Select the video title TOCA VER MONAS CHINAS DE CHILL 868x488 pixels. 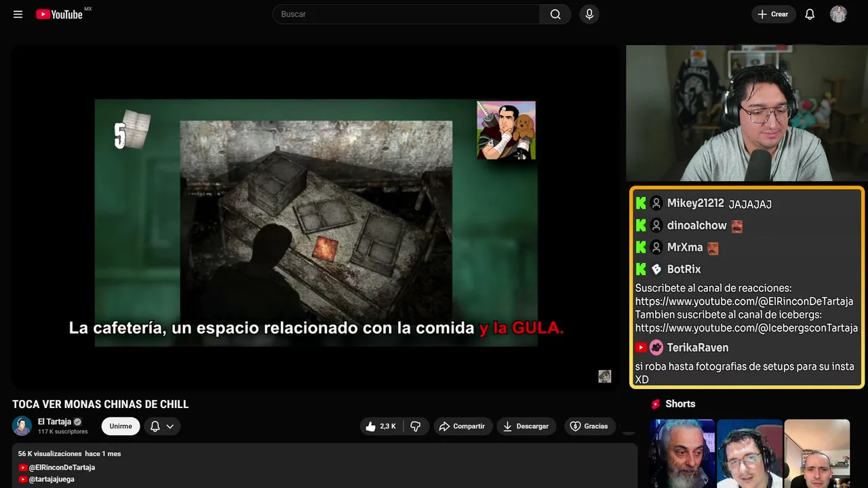pyautogui.click(x=100, y=404)
